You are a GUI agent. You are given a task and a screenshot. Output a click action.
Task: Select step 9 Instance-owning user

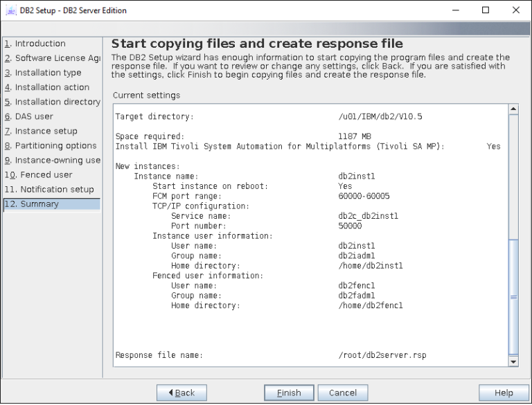click(x=52, y=160)
